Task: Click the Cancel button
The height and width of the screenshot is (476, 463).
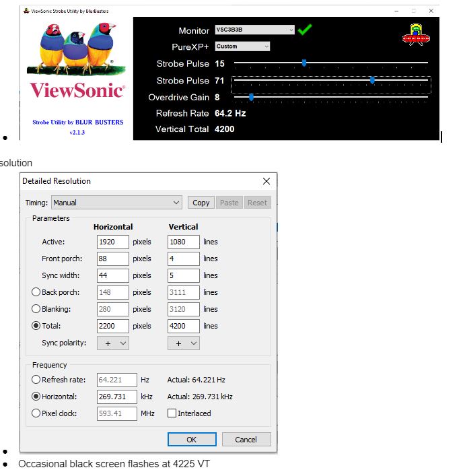Action: coord(246,440)
